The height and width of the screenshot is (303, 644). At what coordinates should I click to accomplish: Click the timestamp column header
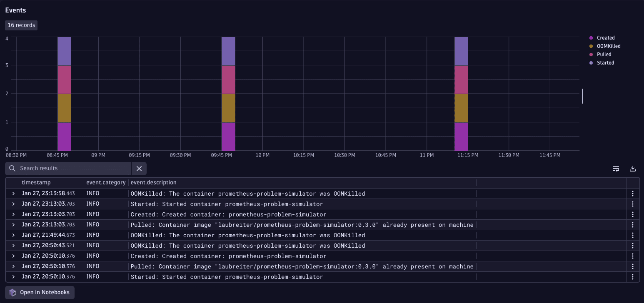pos(35,182)
